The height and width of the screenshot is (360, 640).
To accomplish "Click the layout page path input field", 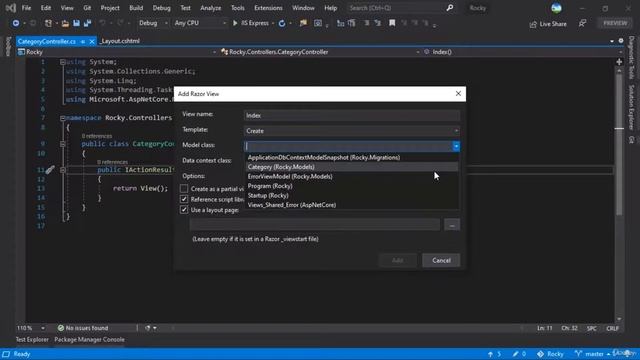I will click(315, 225).
